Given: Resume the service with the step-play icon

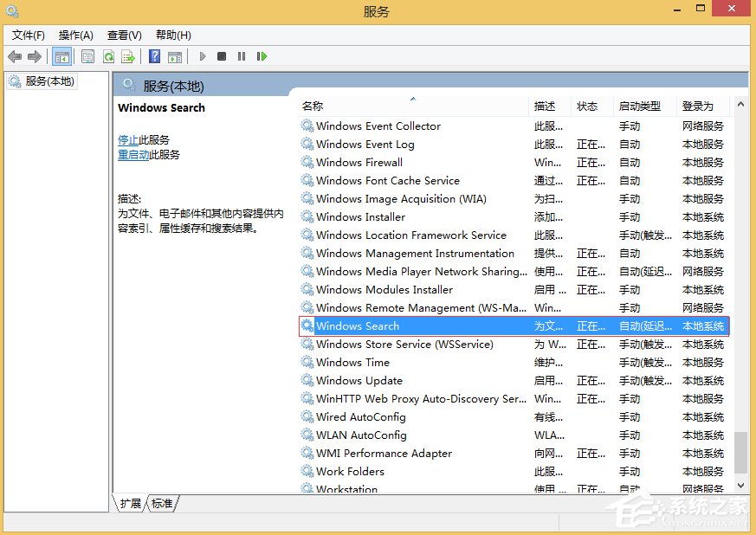Looking at the screenshot, I should tap(262, 55).
